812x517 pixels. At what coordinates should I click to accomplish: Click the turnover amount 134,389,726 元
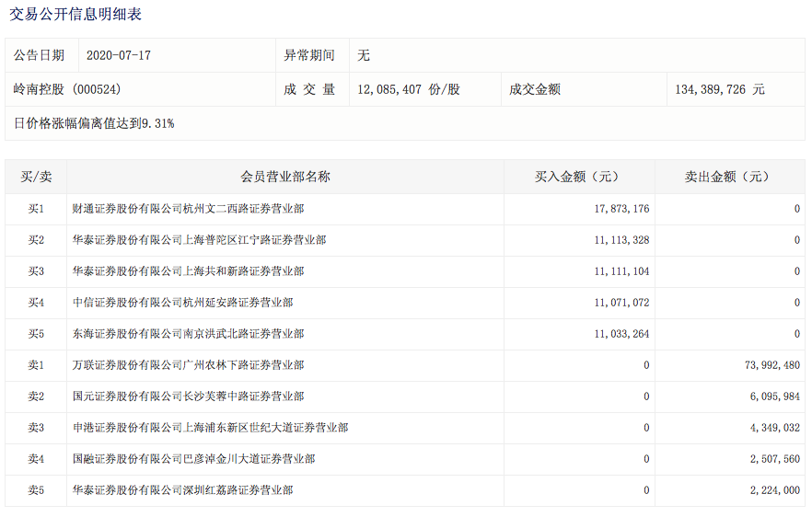[x=719, y=90]
